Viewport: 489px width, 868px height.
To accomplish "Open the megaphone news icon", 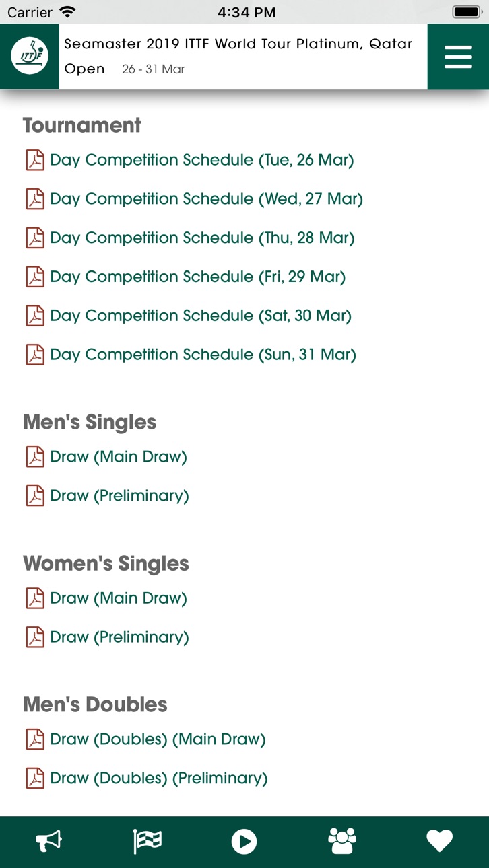I will click(x=48, y=841).
